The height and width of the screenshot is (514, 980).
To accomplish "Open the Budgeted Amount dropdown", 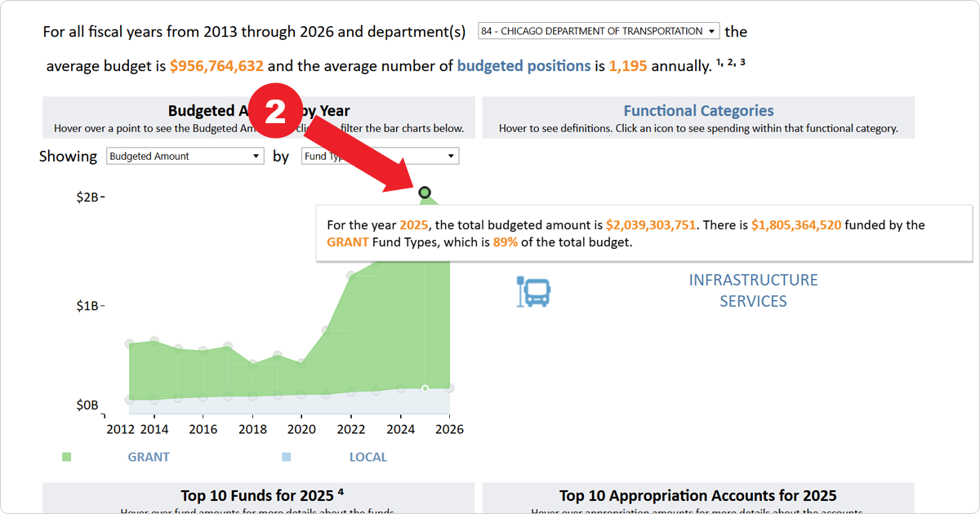I will [x=185, y=156].
